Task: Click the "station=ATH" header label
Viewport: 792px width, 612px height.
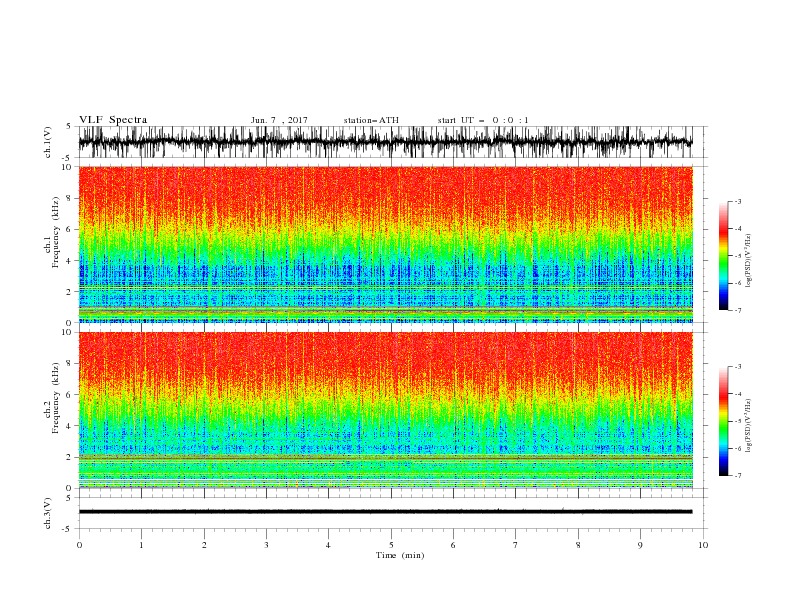Action: (x=371, y=120)
